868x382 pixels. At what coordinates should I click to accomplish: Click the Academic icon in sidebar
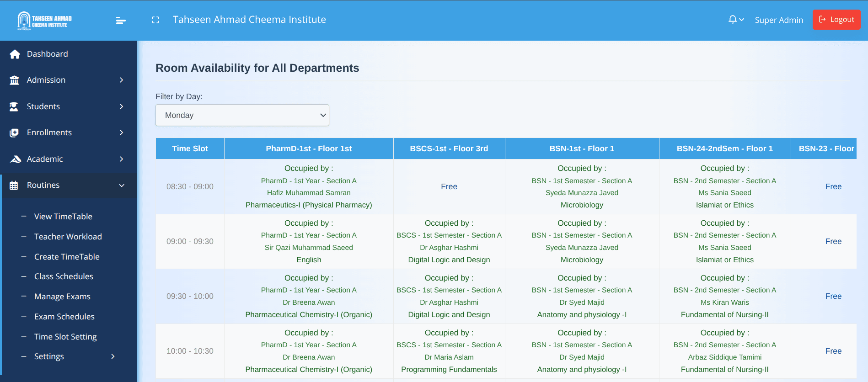click(x=15, y=159)
